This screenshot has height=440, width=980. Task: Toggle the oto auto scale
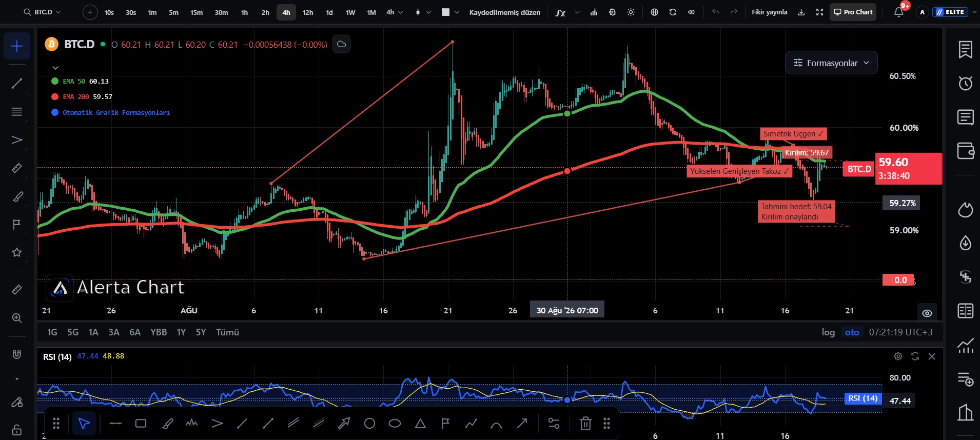coord(852,332)
